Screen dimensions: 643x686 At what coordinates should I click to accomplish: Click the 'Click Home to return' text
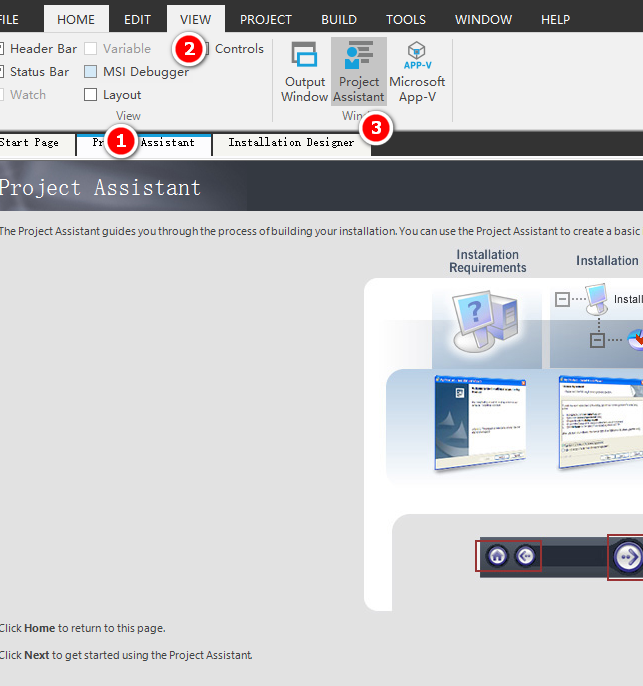(82, 628)
